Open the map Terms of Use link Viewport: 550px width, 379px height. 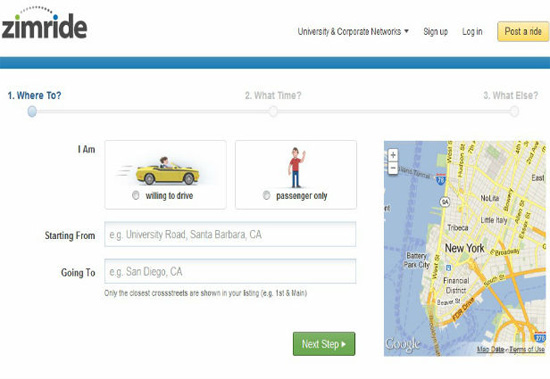point(527,350)
